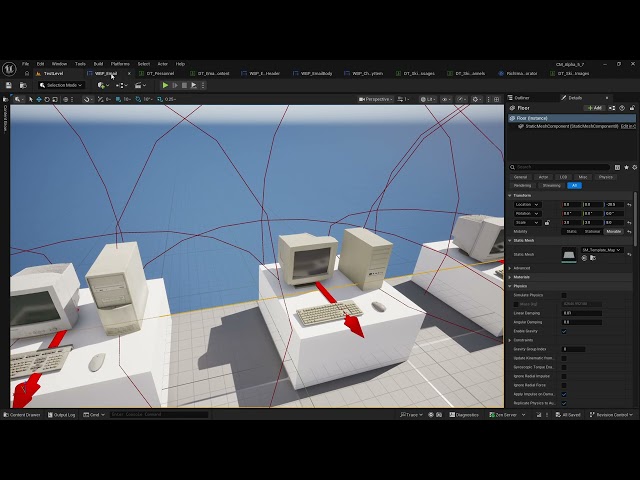Open the Content Browser icon beside Save
640x480 pixels.
(23, 85)
